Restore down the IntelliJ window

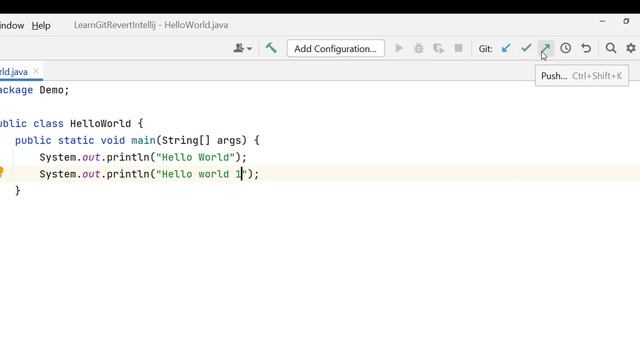[626, 21]
